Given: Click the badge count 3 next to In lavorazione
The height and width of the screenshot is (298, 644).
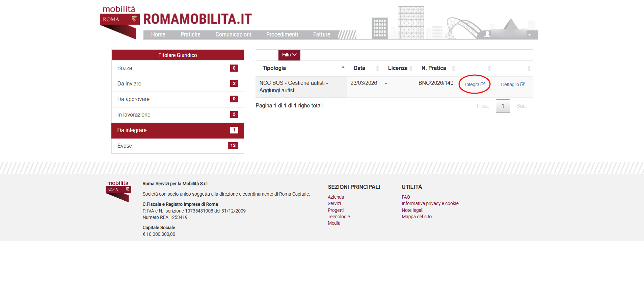Looking at the screenshot, I should pyautogui.click(x=234, y=115).
